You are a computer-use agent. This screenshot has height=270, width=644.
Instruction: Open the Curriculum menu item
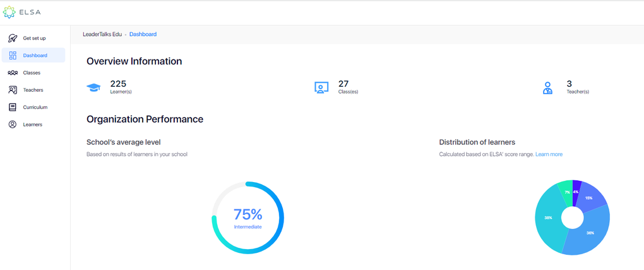tap(35, 107)
